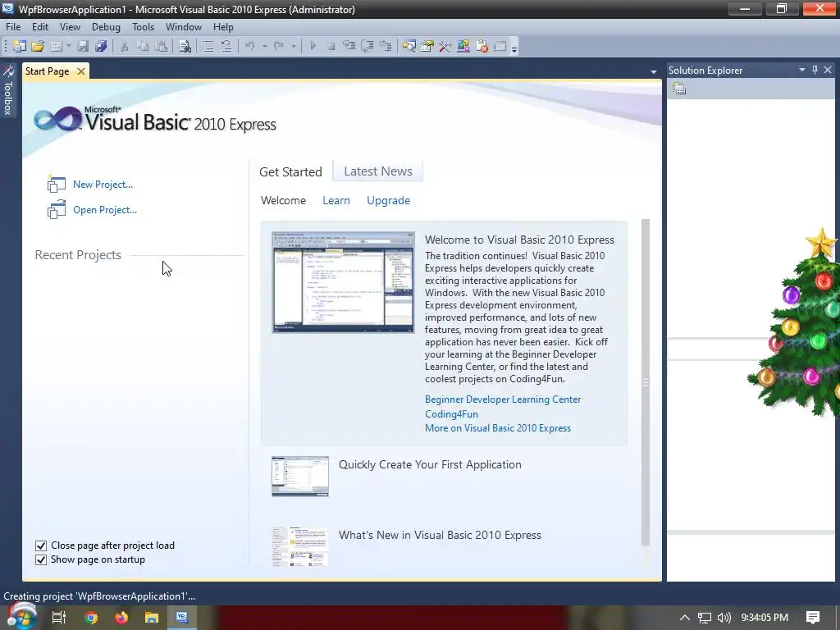This screenshot has height=630, width=840.
Task: Expand the collapsed Toolbox side tab
Action: [8, 90]
